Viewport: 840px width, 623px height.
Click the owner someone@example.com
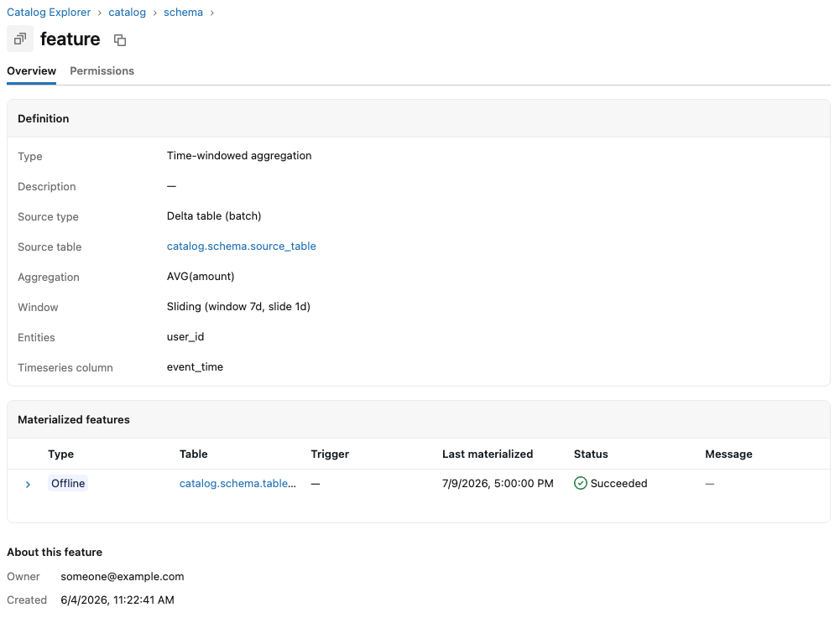[x=123, y=576]
